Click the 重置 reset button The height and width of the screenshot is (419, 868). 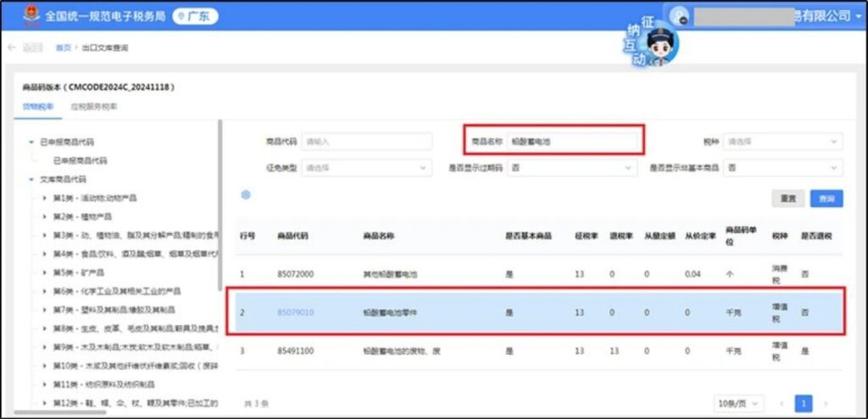tap(787, 198)
